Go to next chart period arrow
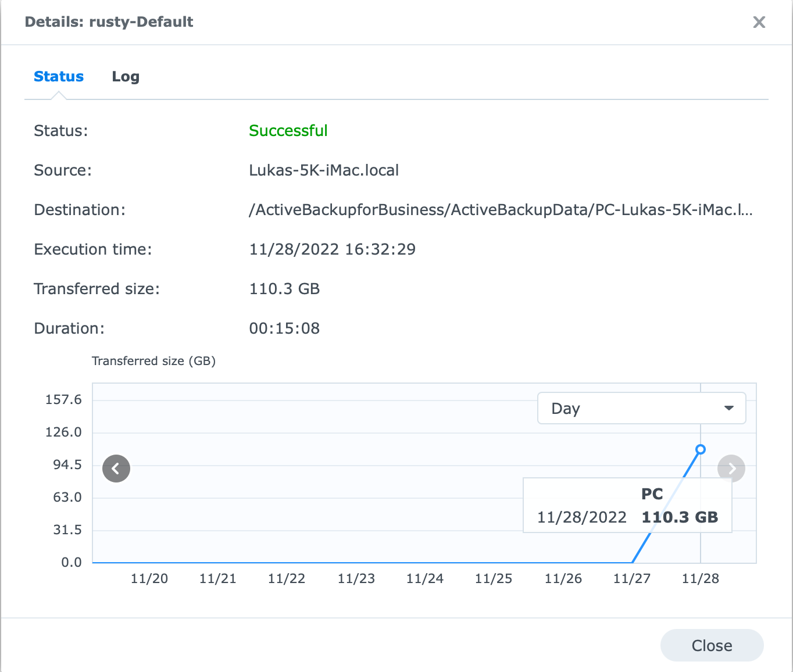This screenshot has width=793, height=672. [x=731, y=469]
